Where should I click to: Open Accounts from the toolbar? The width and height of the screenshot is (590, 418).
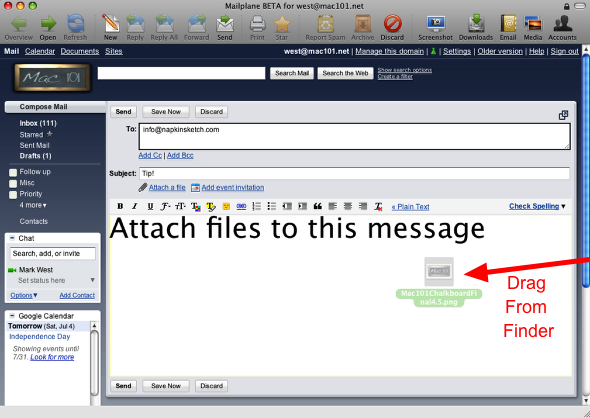pyautogui.click(x=562, y=24)
